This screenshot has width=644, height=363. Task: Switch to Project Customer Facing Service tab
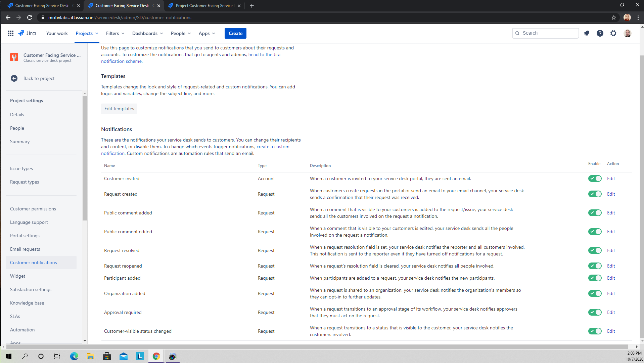tap(204, 6)
